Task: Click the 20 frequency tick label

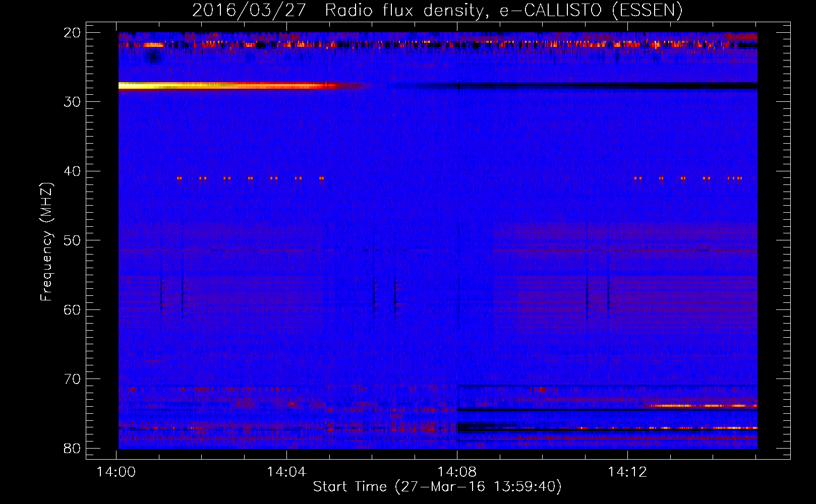Action: pos(73,33)
